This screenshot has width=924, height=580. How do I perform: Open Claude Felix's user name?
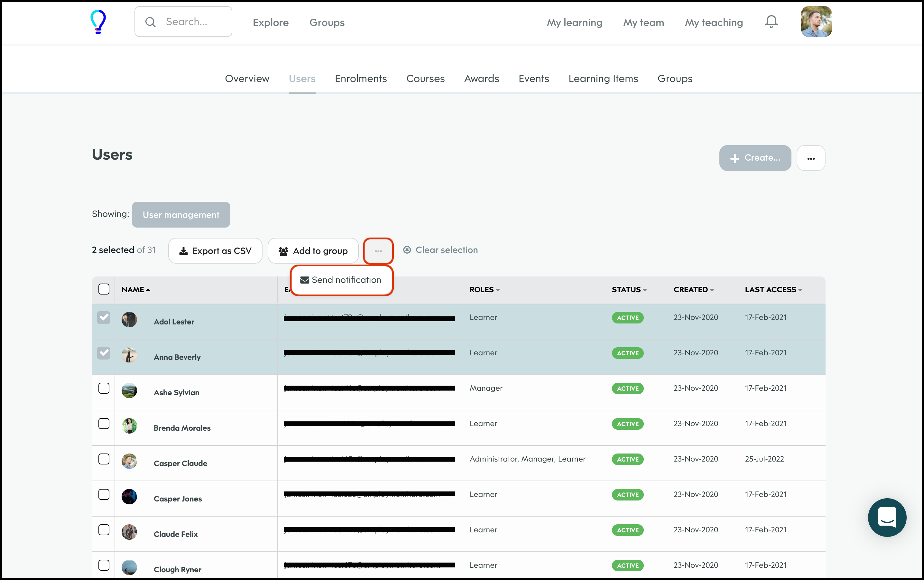(176, 534)
